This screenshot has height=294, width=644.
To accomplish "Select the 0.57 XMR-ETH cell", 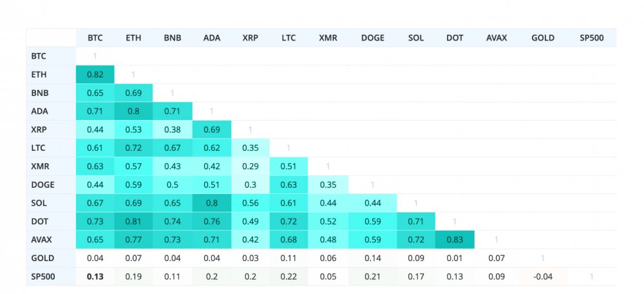I will coord(133,166).
